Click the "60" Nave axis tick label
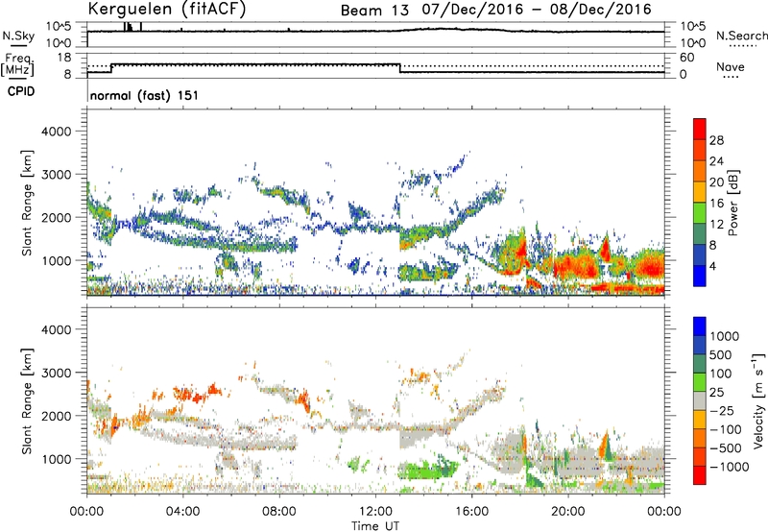The height and width of the screenshot is (532, 768). (686, 58)
